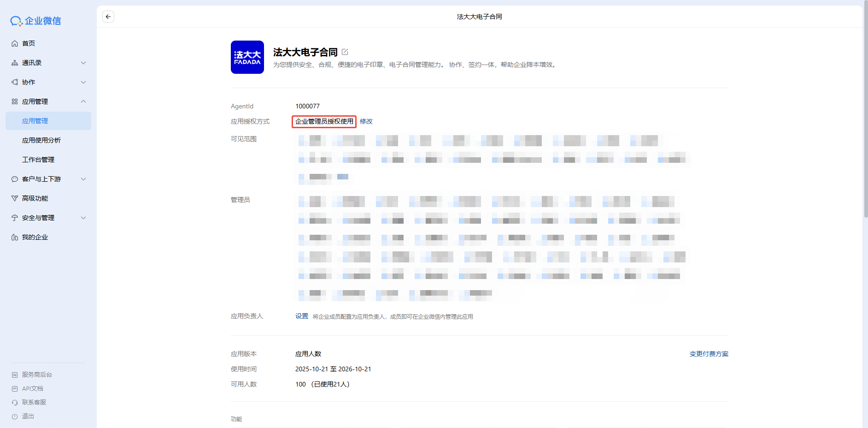The height and width of the screenshot is (428, 868).
Task: Click the AgentId label
Action: tap(242, 106)
